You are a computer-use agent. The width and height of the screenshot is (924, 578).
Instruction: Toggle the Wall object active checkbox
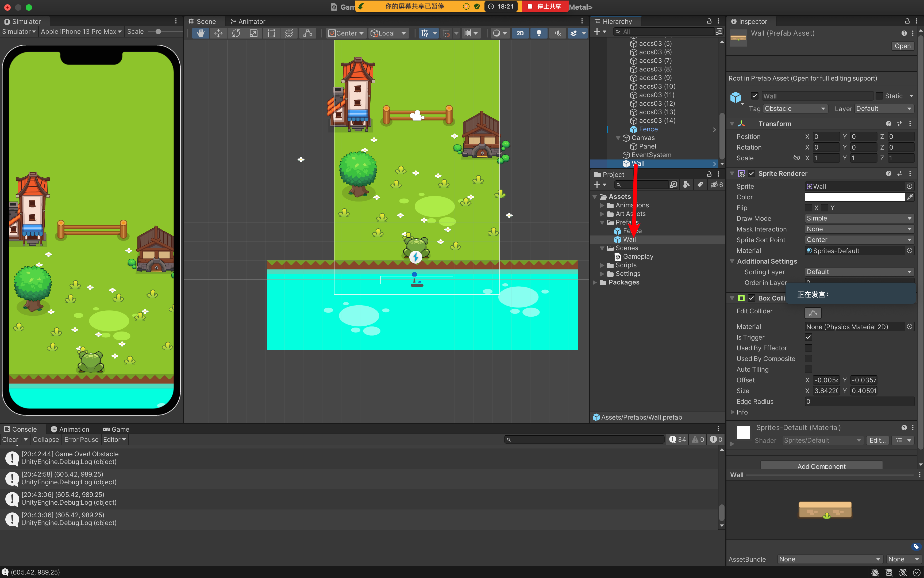[754, 96]
